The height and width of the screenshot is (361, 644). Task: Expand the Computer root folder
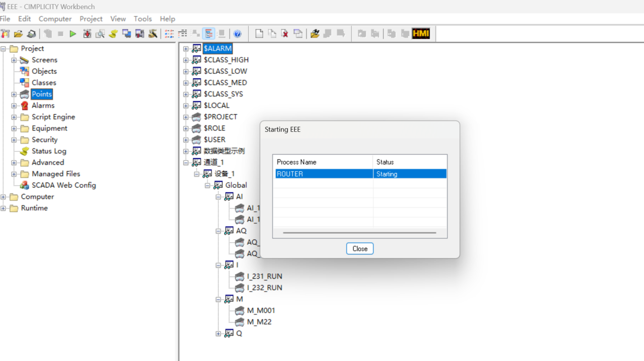(4, 197)
